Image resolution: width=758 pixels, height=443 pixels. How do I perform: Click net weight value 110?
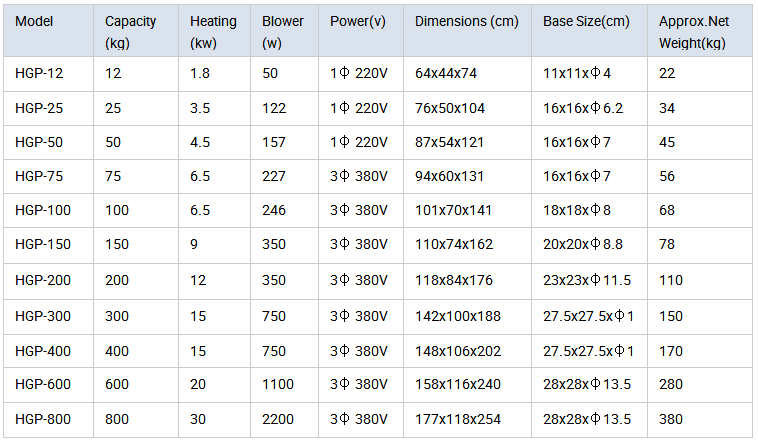(671, 281)
